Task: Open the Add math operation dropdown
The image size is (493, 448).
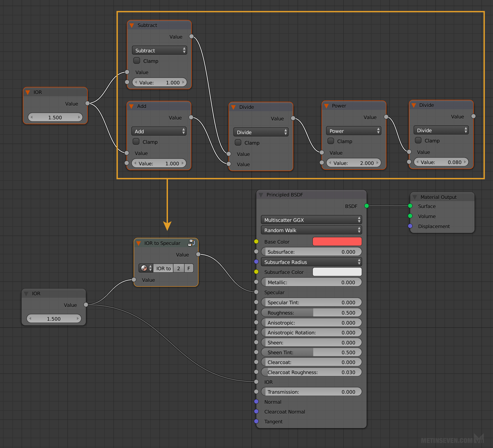Action: click(x=159, y=131)
